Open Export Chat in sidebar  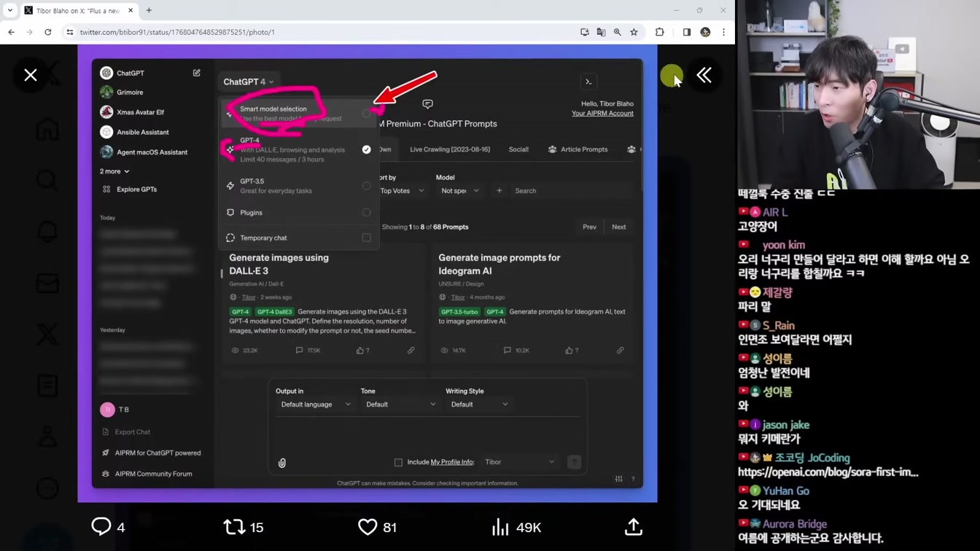126,432
